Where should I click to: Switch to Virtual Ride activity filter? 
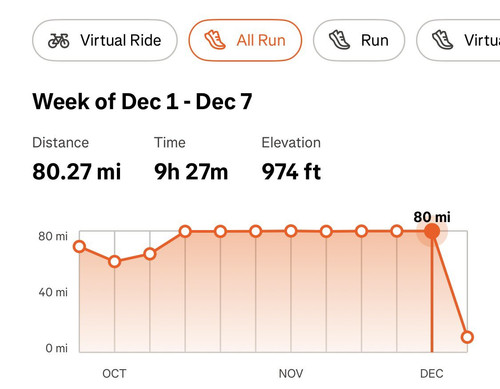(x=105, y=40)
